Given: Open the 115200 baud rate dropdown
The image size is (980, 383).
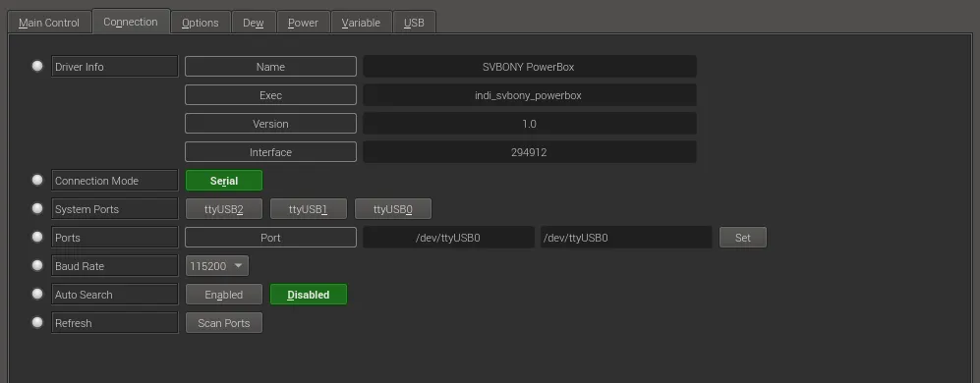Looking at the screenshot, I should [217, 266].
